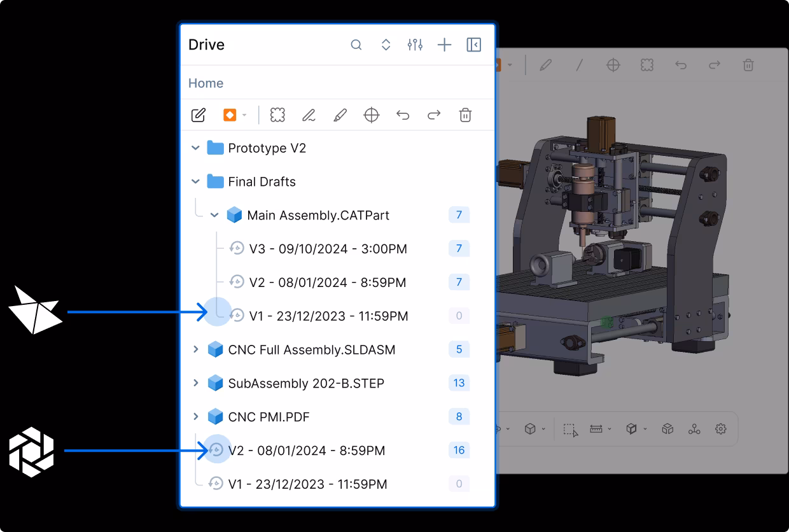Open CNC Full Assembly.SLDASM file
The width and height of the screenshot is (789, 532).
coord(302,350)
